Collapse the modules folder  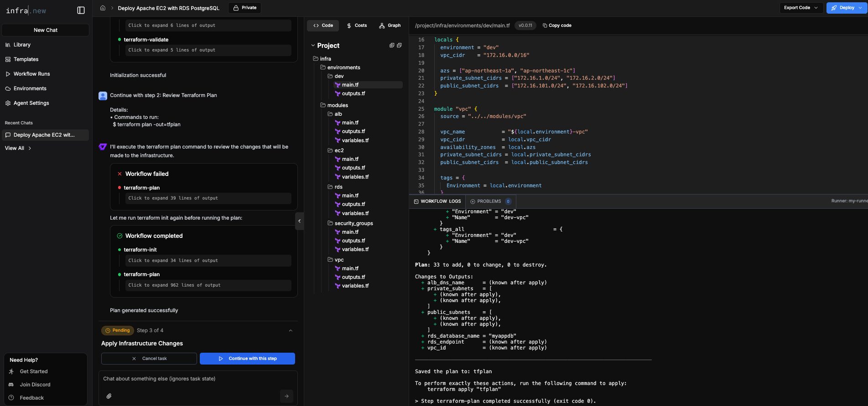(x=334, y=105)
